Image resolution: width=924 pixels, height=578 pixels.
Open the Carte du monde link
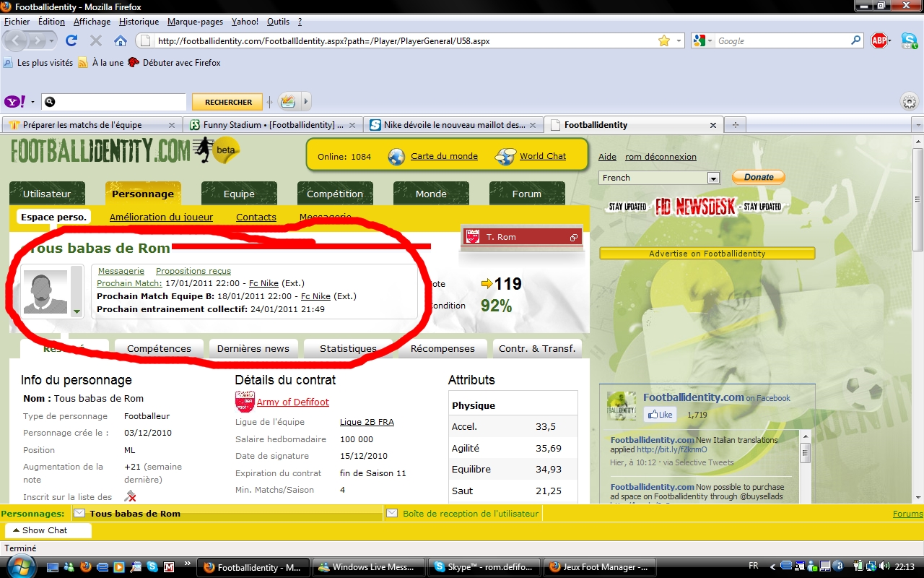444,156
